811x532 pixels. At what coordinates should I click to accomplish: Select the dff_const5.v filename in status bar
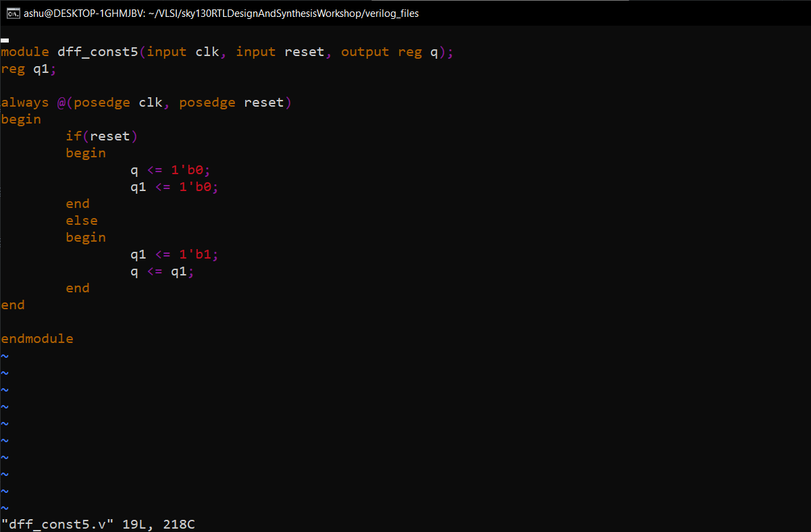57,523
